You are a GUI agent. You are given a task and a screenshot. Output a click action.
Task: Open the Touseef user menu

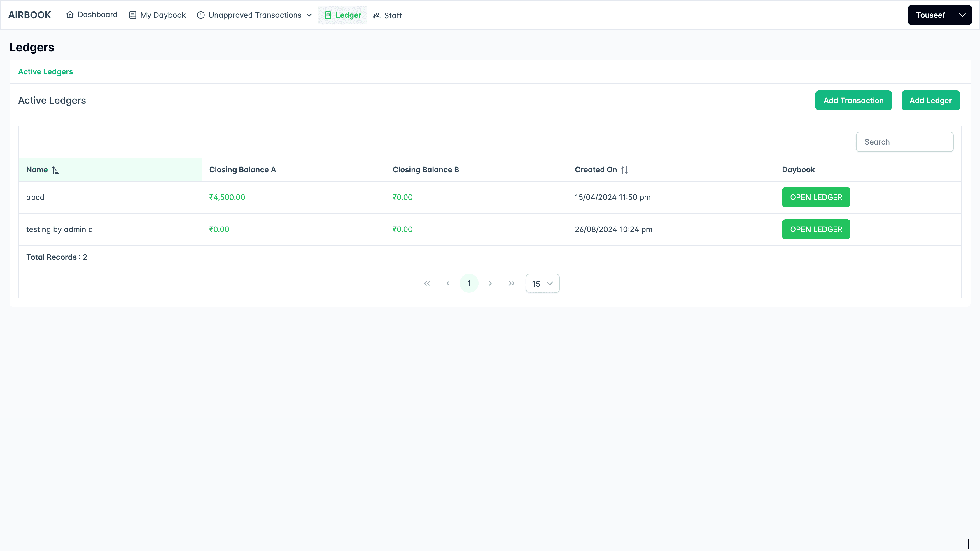[939, 15]
